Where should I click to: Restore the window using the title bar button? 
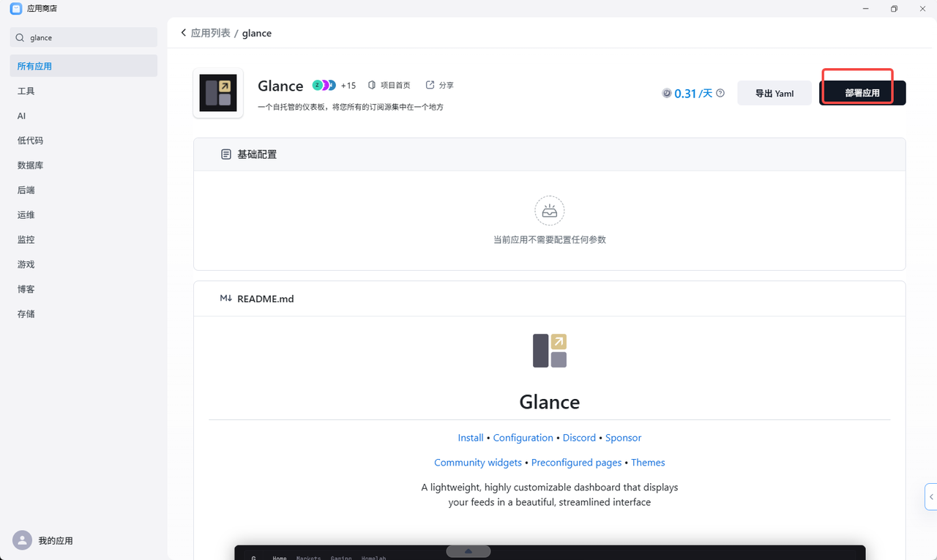[894, 9]
